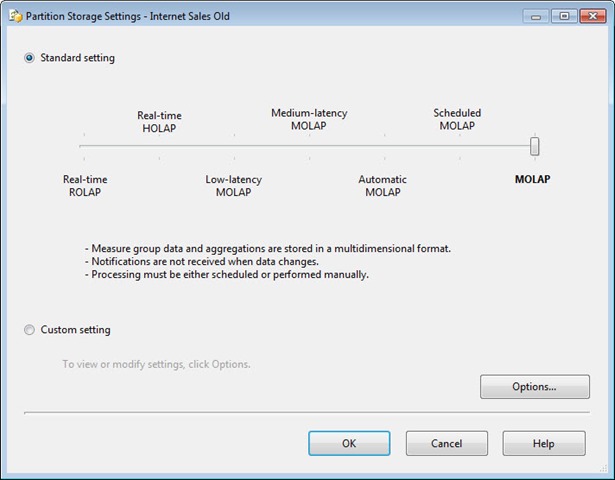This screenshot has width=615, height=480.
Task: Click the Real-time HOLAP slider label
Action: 159,122
